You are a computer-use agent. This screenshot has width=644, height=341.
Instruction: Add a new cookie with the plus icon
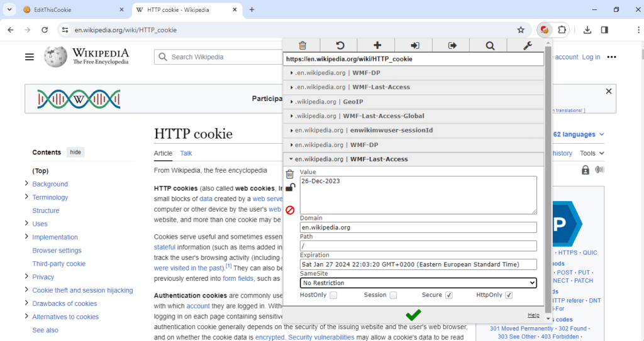(x=377, y=46)
